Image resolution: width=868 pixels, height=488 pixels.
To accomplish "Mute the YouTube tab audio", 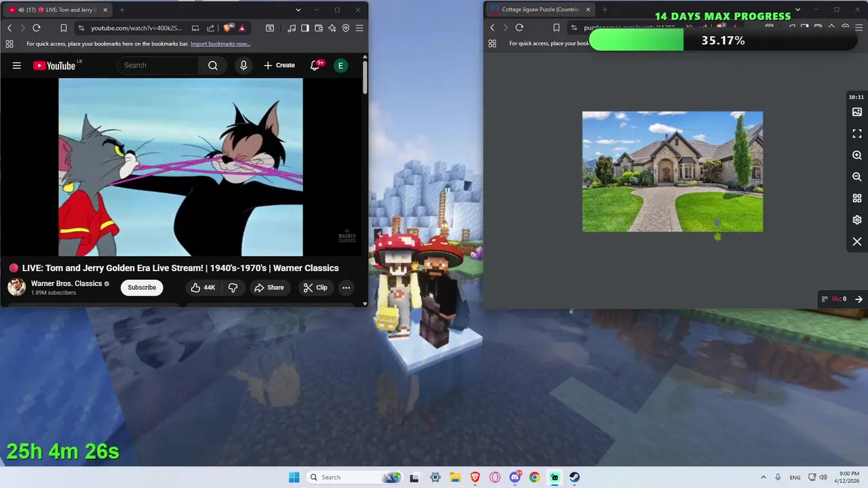I will [20, 9].
